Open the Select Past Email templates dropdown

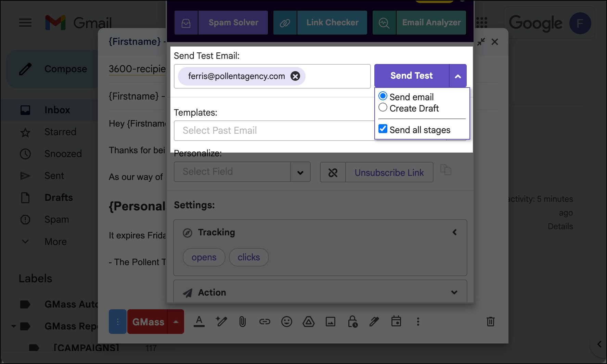(x=274, y=130)
